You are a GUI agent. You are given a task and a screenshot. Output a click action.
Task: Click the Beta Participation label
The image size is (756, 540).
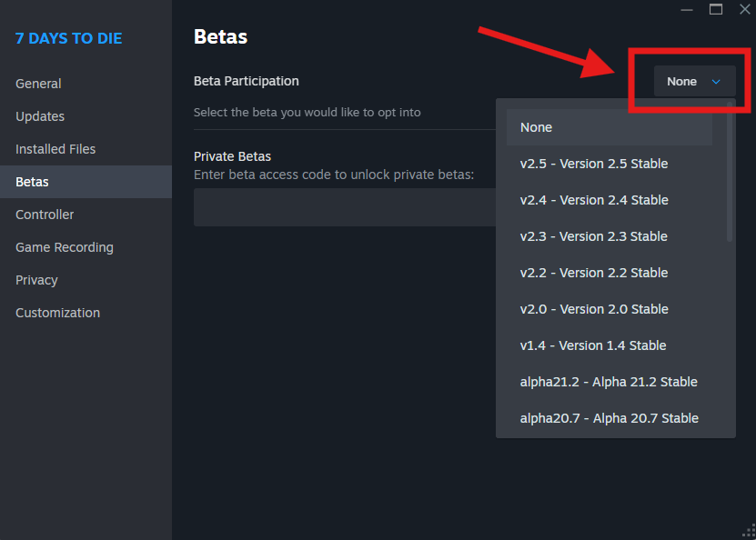click(247, 81)
